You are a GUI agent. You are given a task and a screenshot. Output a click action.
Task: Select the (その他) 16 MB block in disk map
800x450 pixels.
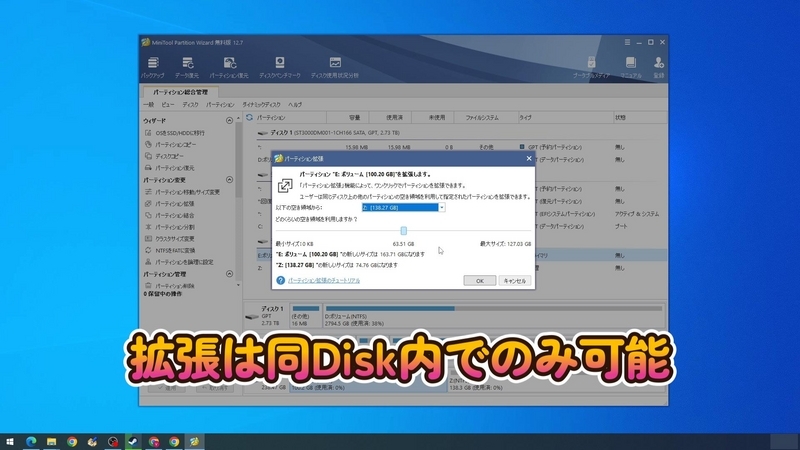pyautogui.click(x=306, y=316)
